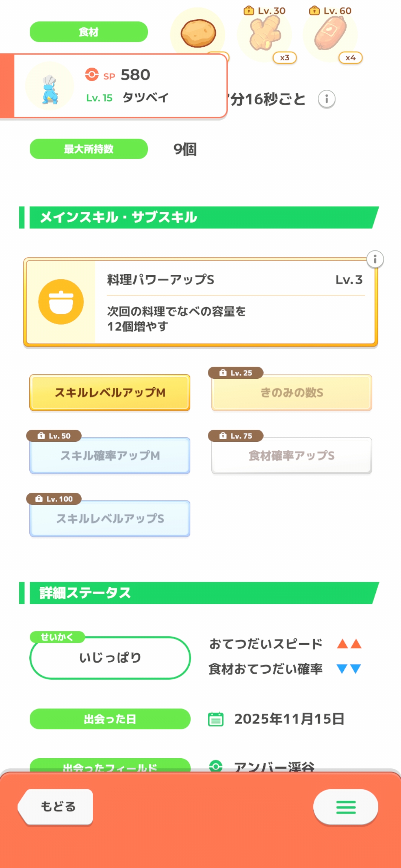The image size is (401, 868).
Task: Select the スキルレベルアップM sub skill
Action: pos(110,392)
